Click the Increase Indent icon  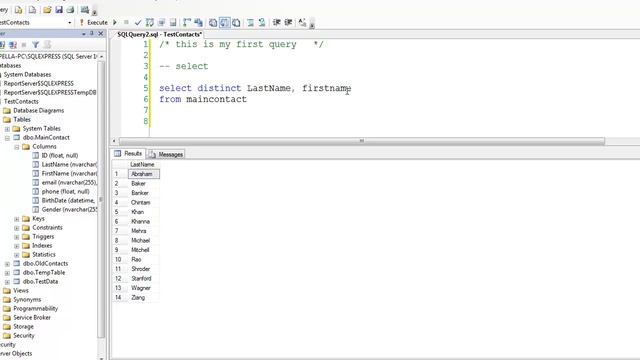click(x=288, y=22)
